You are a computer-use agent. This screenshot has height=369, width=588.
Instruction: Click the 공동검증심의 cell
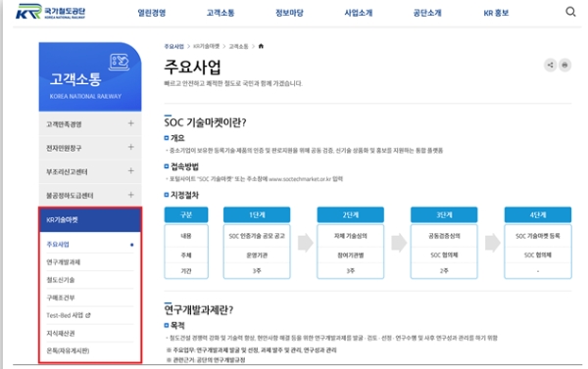(x=444, y=236)
